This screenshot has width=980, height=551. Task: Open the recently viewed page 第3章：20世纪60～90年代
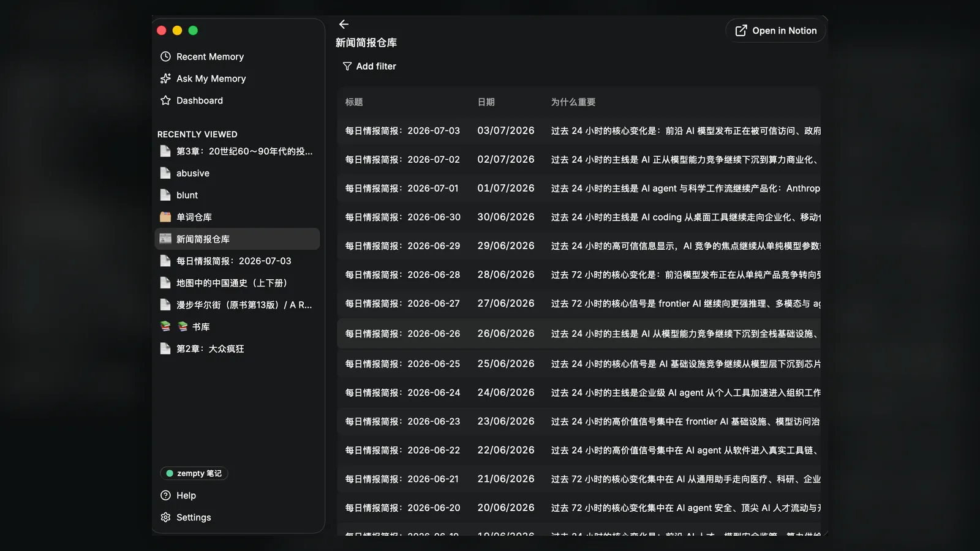[x=237, y=151]
